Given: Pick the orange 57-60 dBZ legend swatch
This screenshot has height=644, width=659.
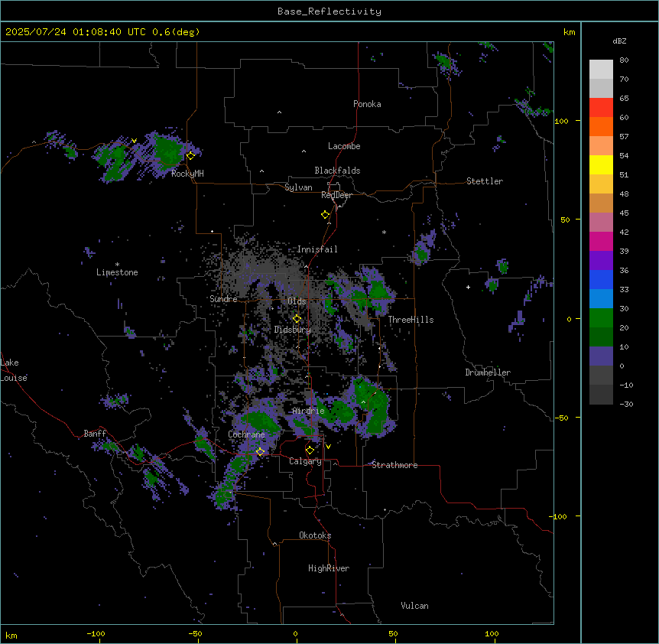Looking at the screenshot, I should (601, 126).
